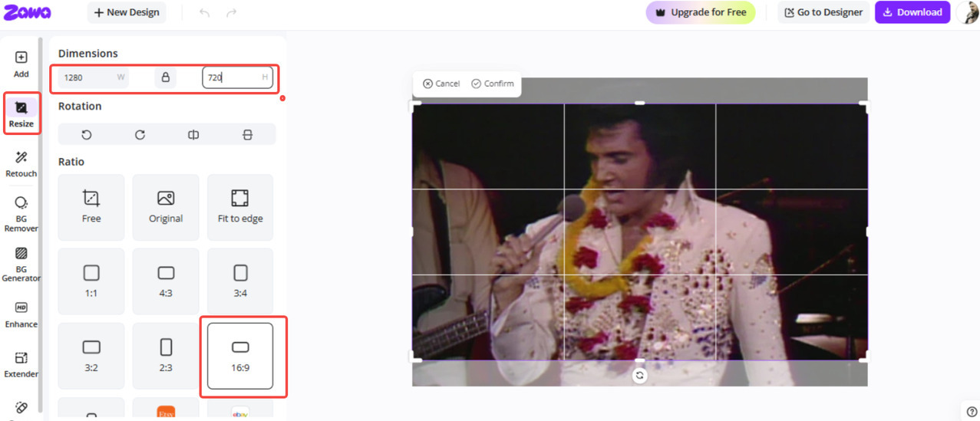Select the Resize tool in sidebar

[21, 113]
